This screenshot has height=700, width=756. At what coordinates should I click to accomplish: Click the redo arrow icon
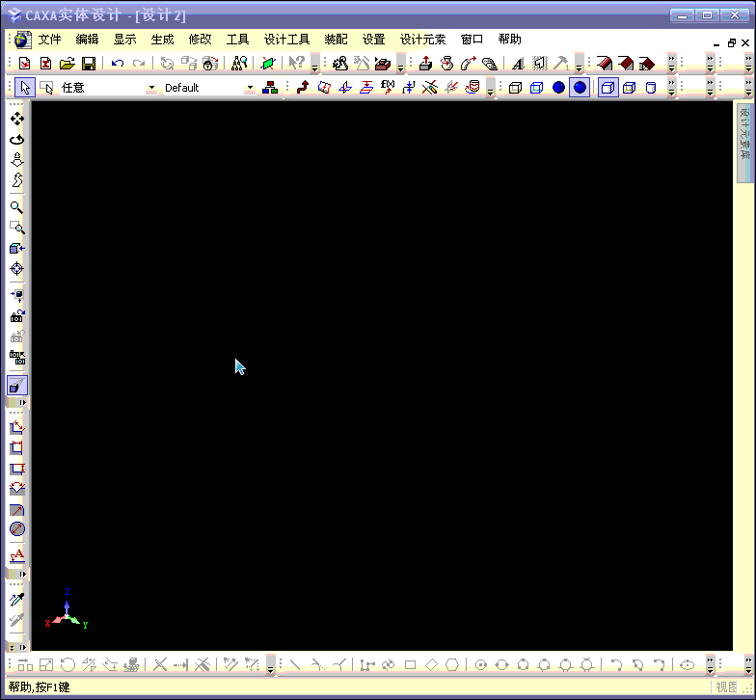point(139,64)
